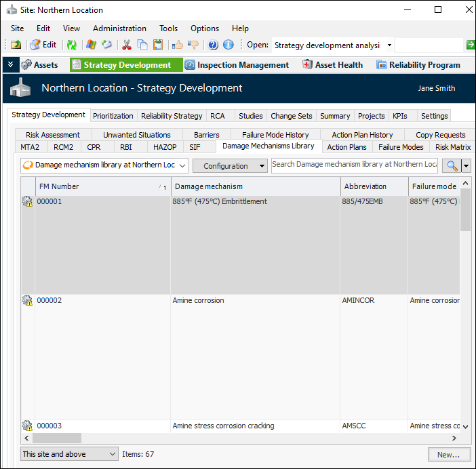This screenshot has height=469, width=476.
Task: Run search with the magnifying glass button
Action: coord(452,165)
